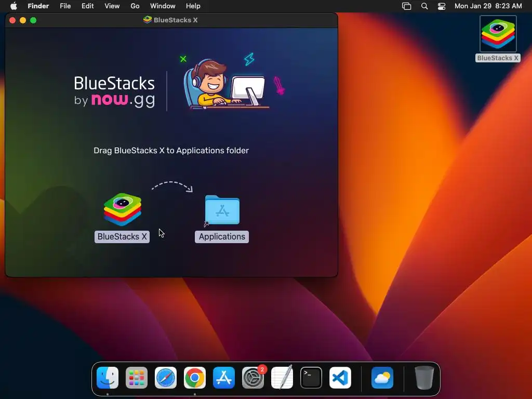
Task: Open the View menu
Action: click(x=112, y=6)
